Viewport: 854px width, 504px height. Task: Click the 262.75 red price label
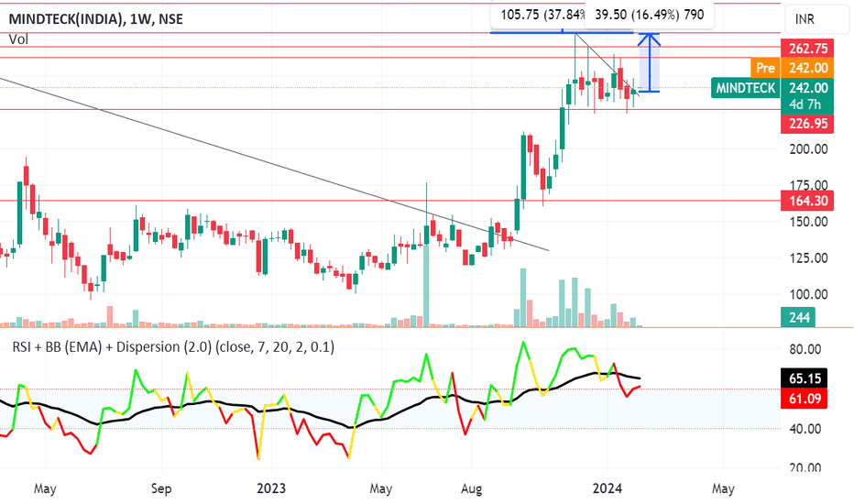pyautogui.click(x=808, y=49)
